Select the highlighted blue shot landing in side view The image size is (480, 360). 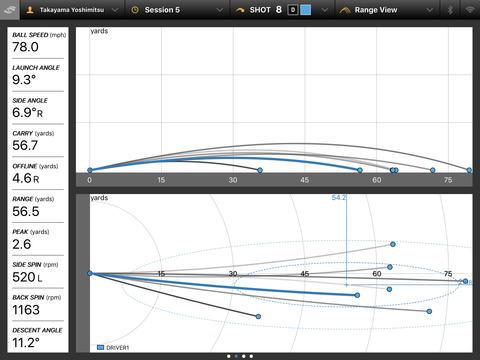360,170
